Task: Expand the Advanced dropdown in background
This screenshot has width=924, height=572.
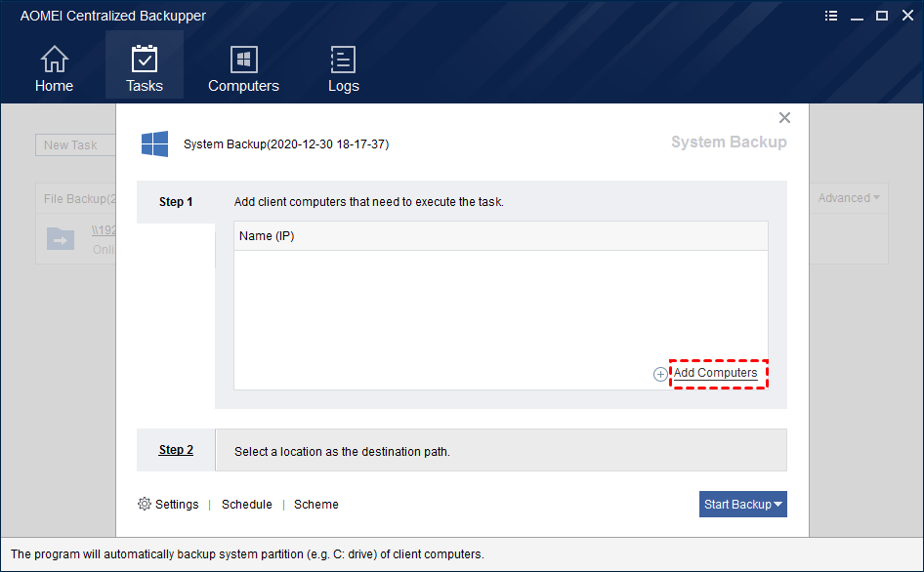Action: click(849, 198)
